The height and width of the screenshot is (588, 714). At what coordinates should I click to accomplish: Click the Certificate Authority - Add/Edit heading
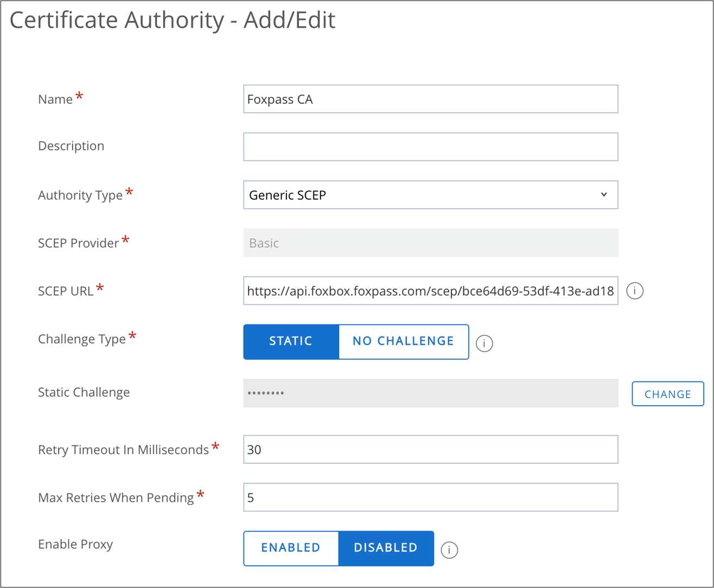[173, 21]
